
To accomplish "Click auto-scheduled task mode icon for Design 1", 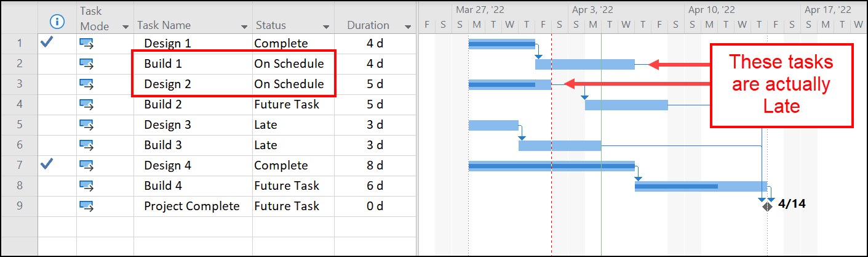I will (x=86, y=43).
